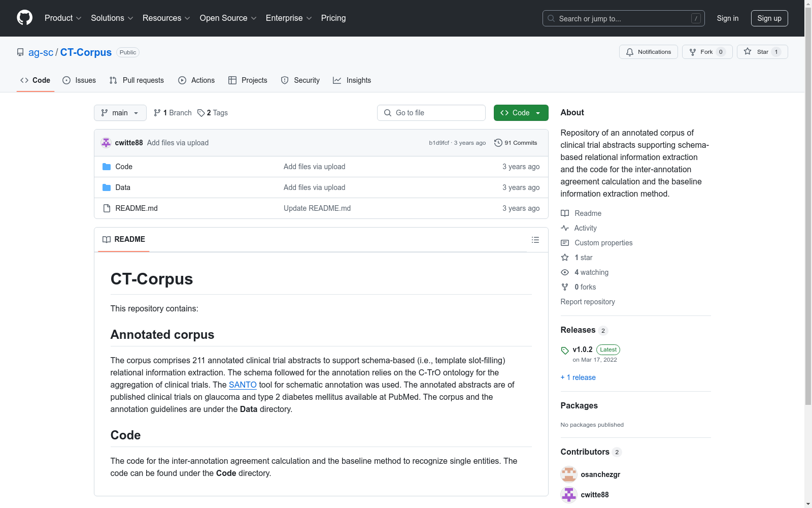The height and width of the screenshot is (508, 812).
Task: Follow the SANTO tool link
Action: tap(243, 385)
